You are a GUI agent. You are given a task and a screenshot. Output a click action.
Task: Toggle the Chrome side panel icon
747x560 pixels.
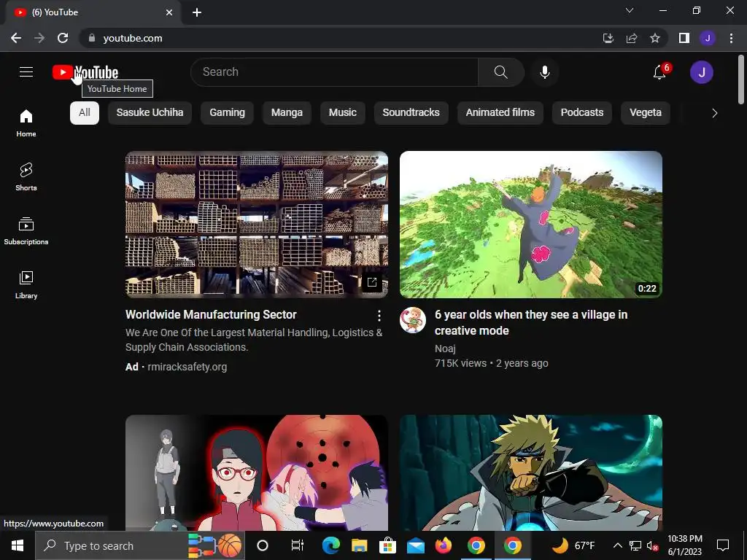[684, 38]
